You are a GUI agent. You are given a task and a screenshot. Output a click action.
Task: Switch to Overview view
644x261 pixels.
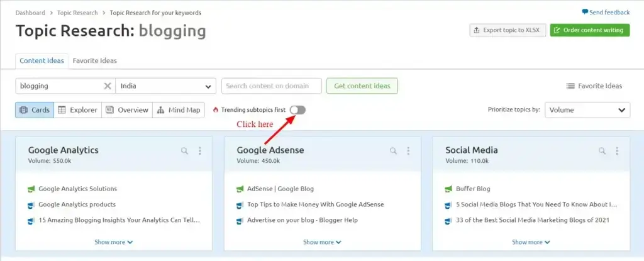[x=127, y=110]
